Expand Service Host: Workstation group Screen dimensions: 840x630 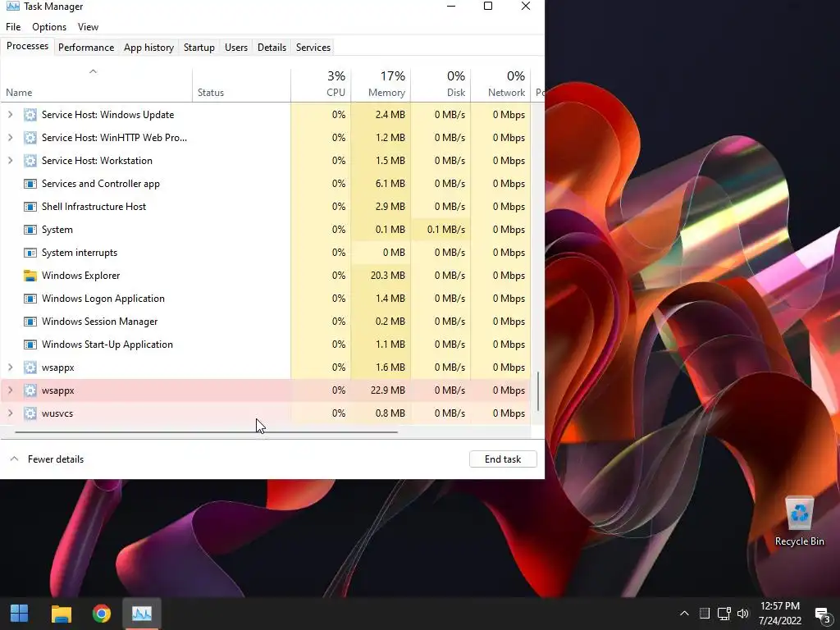point(10,161)
